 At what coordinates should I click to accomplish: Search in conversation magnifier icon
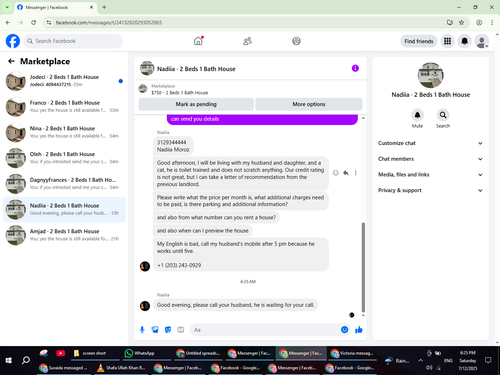[443, 115]
